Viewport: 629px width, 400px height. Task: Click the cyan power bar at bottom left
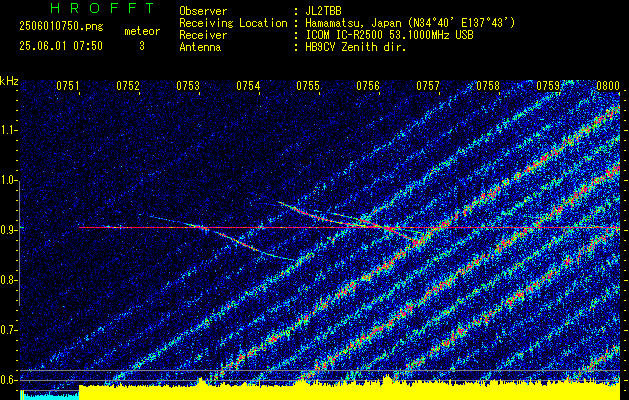(49, 395)
